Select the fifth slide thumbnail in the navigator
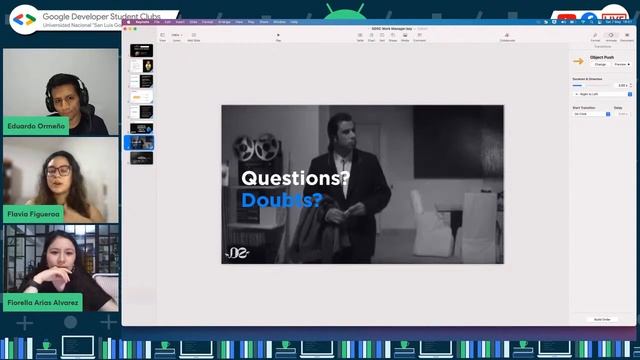This screenshot has width=640, height=360. coord(142,112)
